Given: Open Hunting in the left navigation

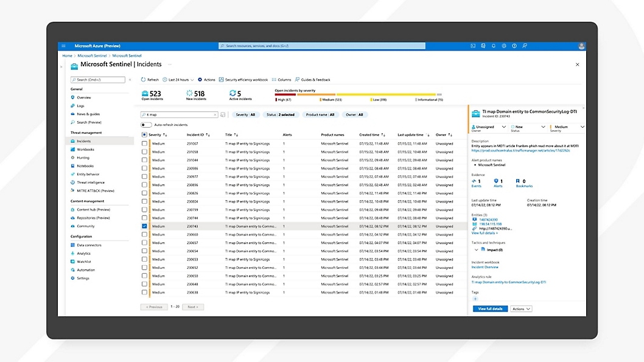Looking at the screenshot, I should (x=83, y=158).
